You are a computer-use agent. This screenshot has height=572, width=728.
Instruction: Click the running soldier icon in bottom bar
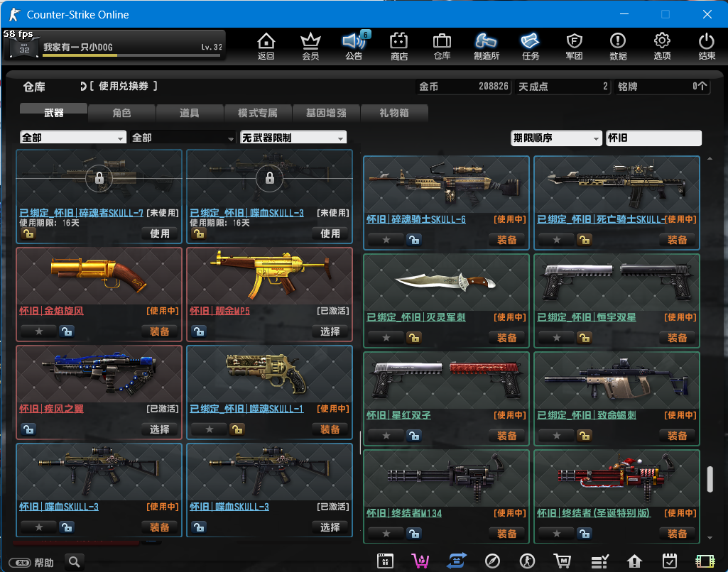(x=528, y=561)
